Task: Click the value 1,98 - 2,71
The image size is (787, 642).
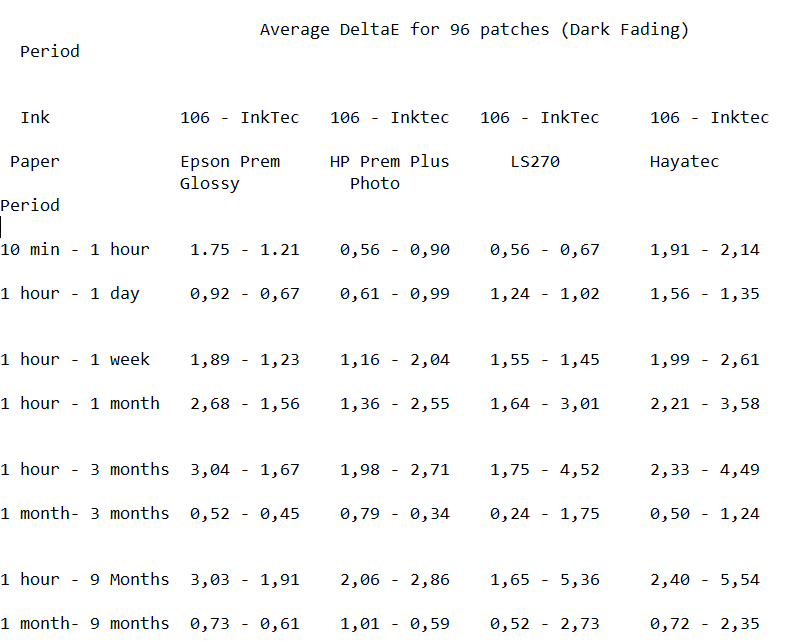Action: (394, 469)
